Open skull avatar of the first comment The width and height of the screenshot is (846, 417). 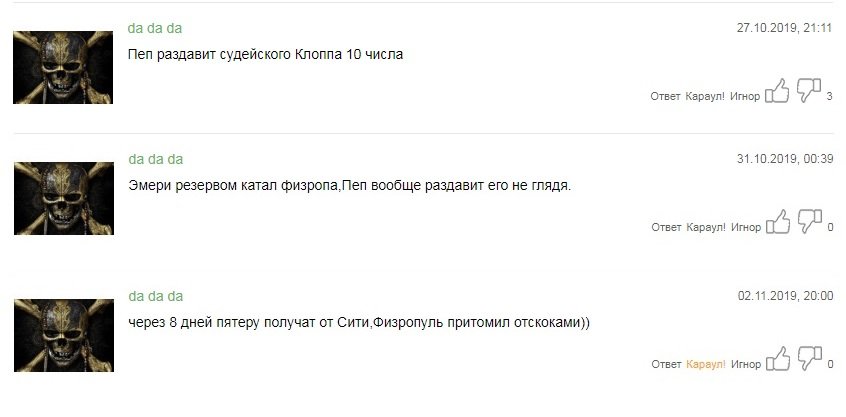pyautogui.click(x=63, y=67)
